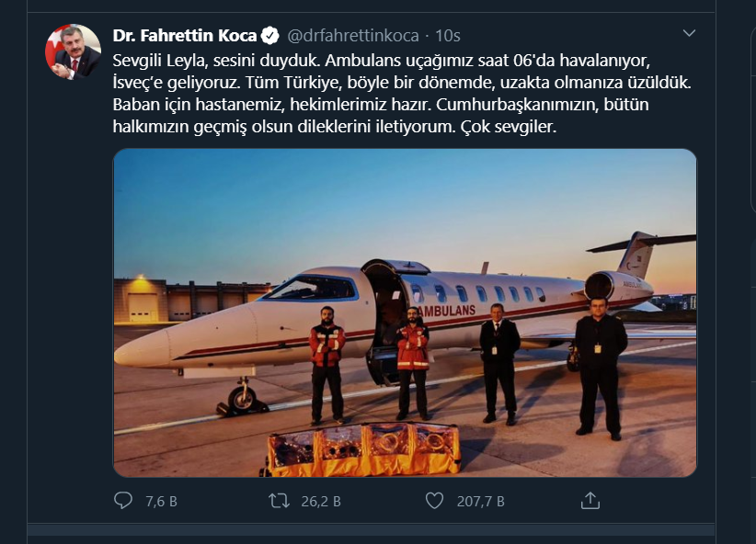The height and width of the screenshot is (544, 756).
Task: Open the tweet's 10s timestamp
Action: 448,36
